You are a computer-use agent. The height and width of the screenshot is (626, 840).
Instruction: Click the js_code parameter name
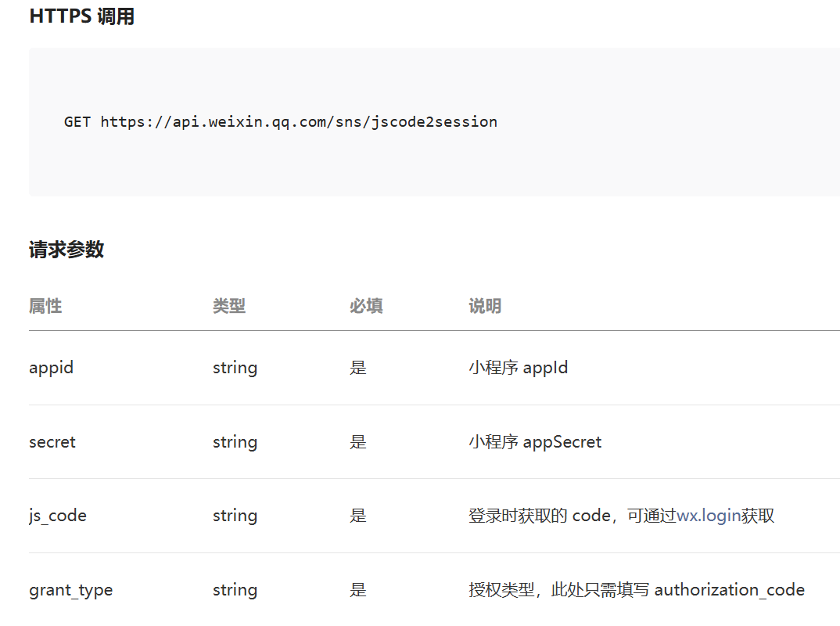(58, 516)
